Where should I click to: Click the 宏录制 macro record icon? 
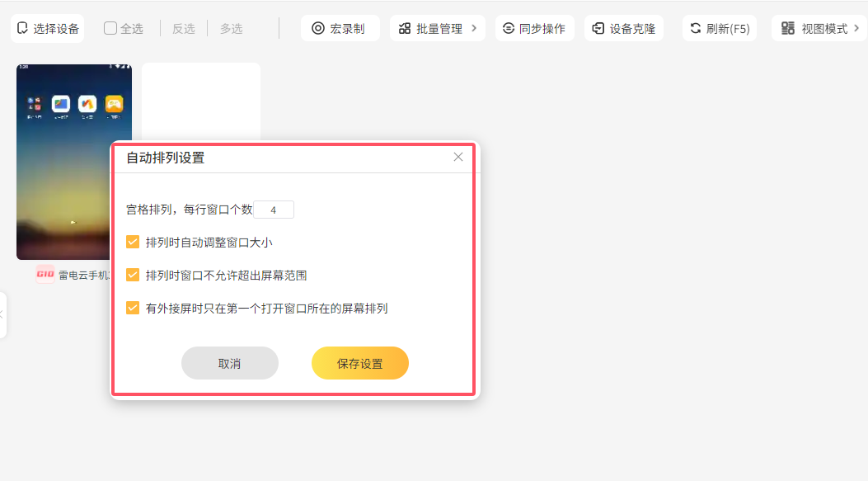point(318,28)
